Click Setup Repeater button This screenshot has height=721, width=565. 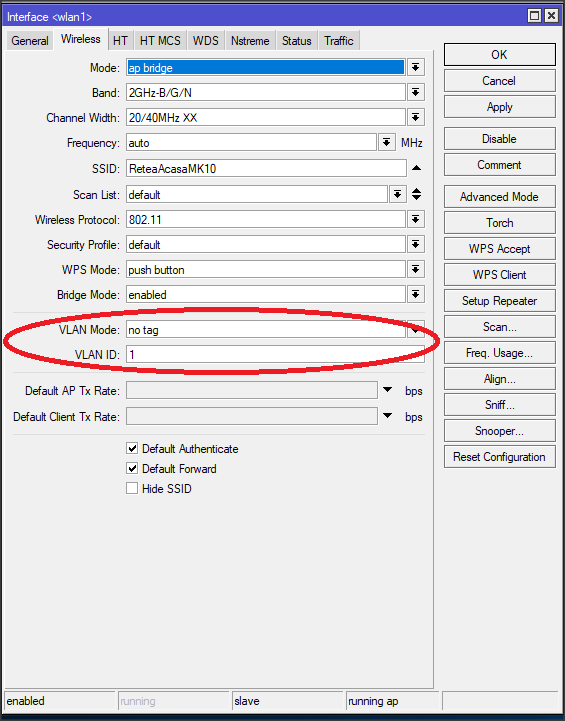(500, 301)
